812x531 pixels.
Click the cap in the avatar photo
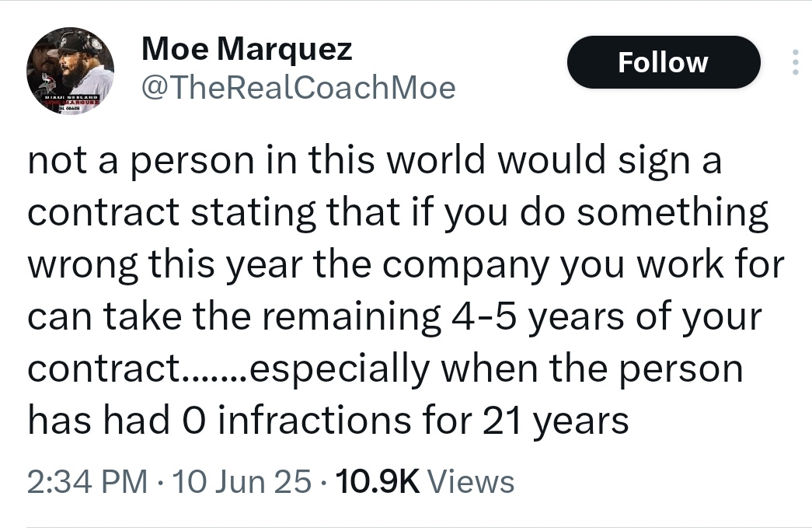[78, 43]
